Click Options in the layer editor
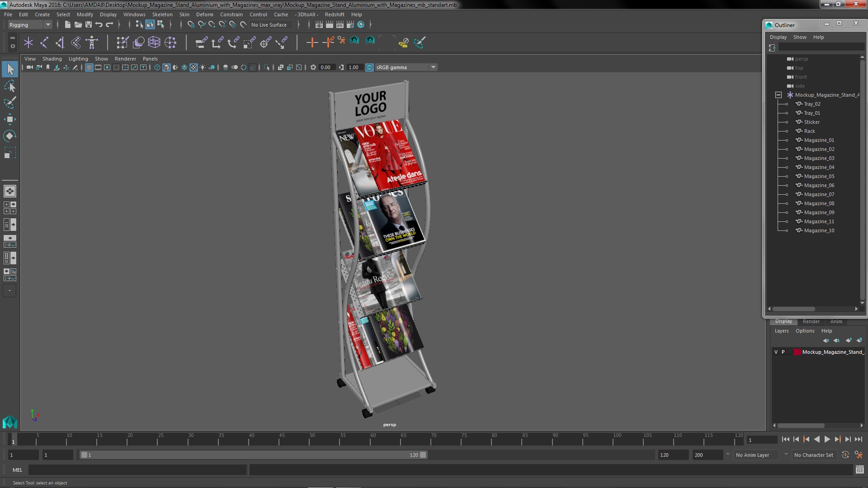 click(x=805, y=331)
